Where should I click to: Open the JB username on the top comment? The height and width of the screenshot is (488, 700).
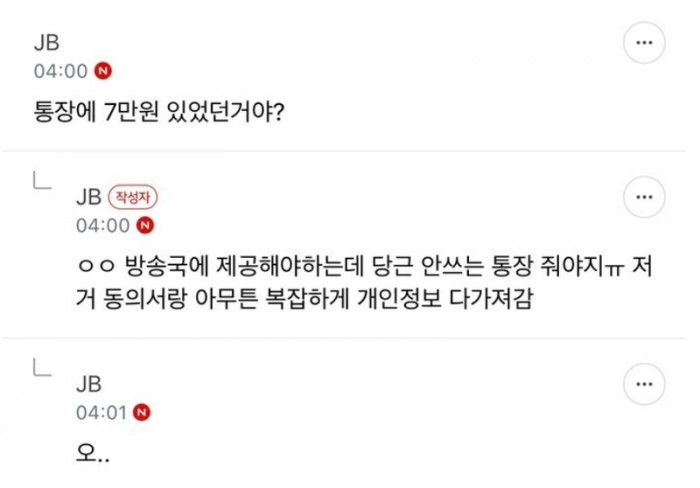coord(46,43)
